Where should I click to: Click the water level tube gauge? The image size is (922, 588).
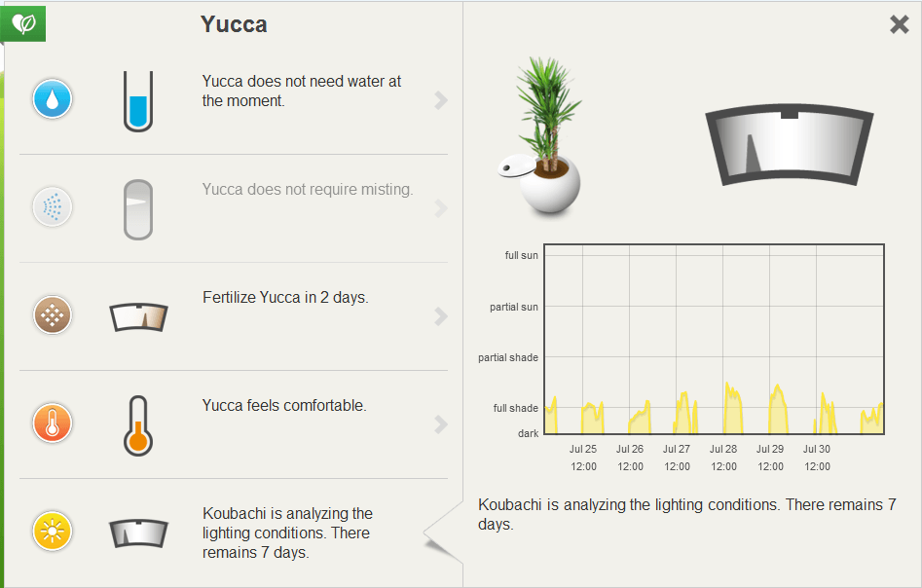(x=138, y=101)
